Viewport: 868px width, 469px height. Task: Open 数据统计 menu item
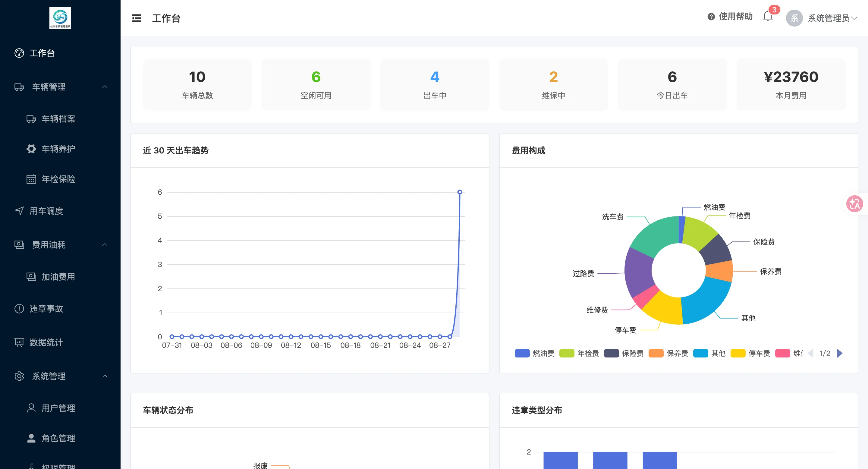coord(60,343)
